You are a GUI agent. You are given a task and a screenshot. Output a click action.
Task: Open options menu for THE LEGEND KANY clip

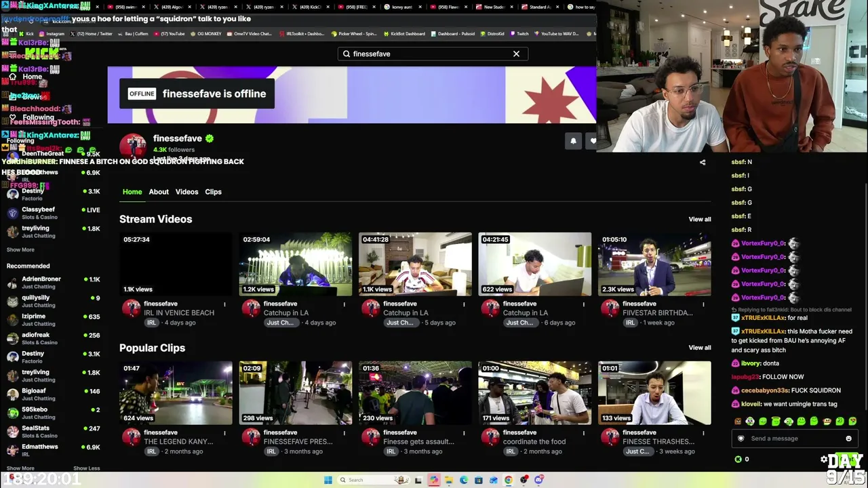coord(224,433)
